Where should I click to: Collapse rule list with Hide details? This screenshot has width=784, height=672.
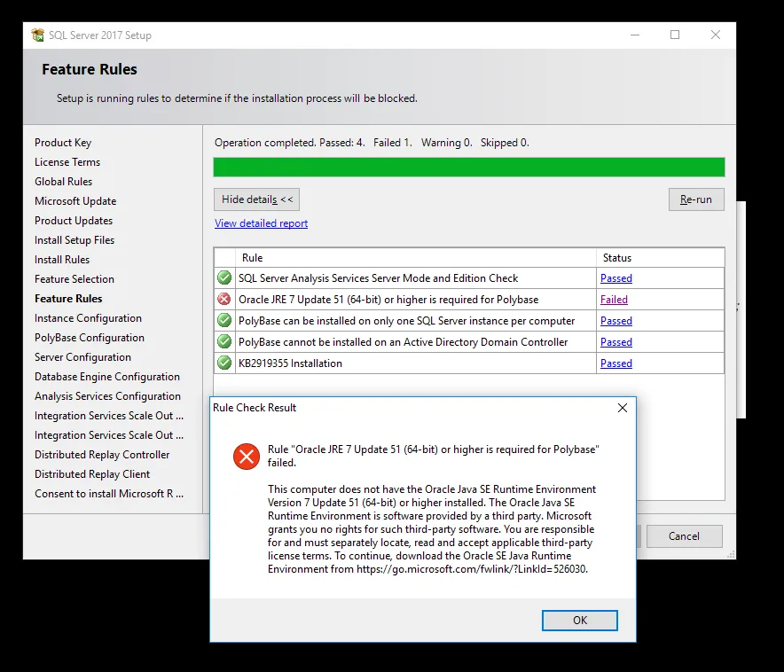257,199
